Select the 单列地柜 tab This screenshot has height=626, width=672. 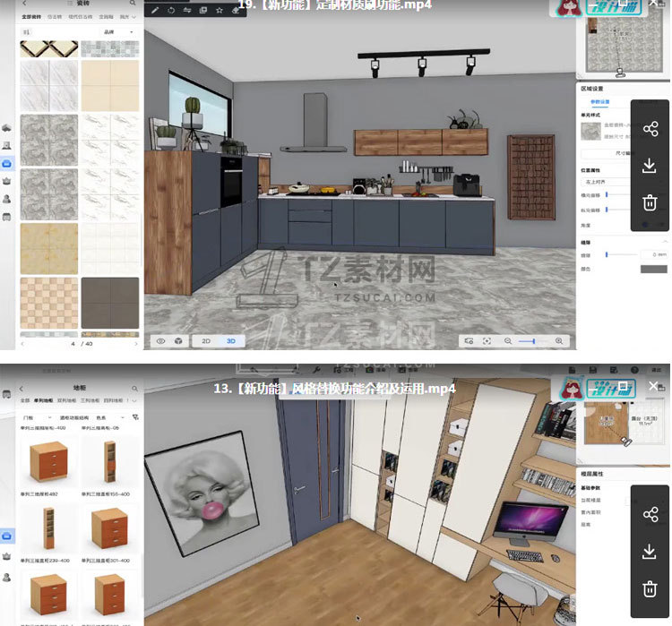(43, 400)
